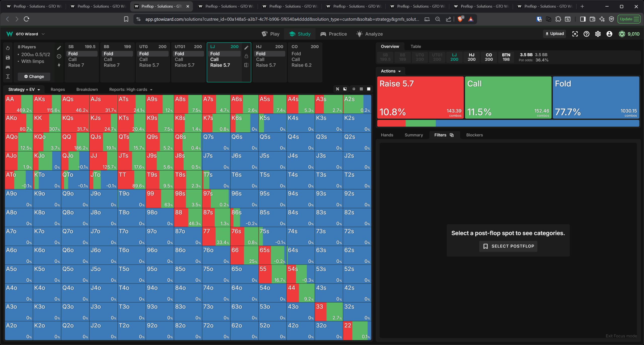Toggle the solid square view icon
Screen dimensions: 644x345
(x=369, y=89)
